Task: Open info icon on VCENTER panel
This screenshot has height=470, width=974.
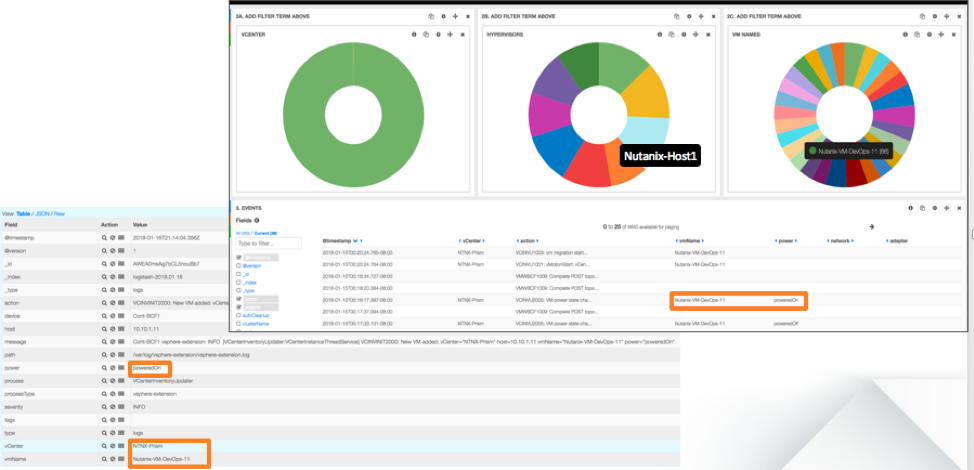Action: click(x=414, y=35)
